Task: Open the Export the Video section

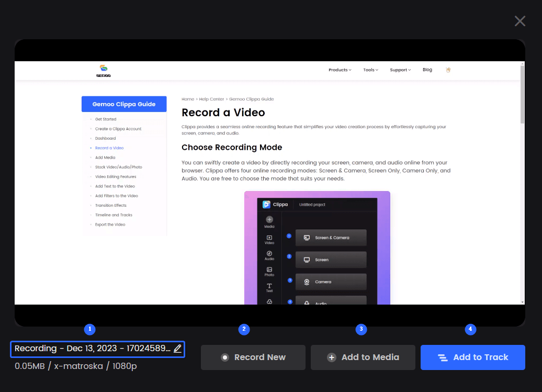Action: 110,225
